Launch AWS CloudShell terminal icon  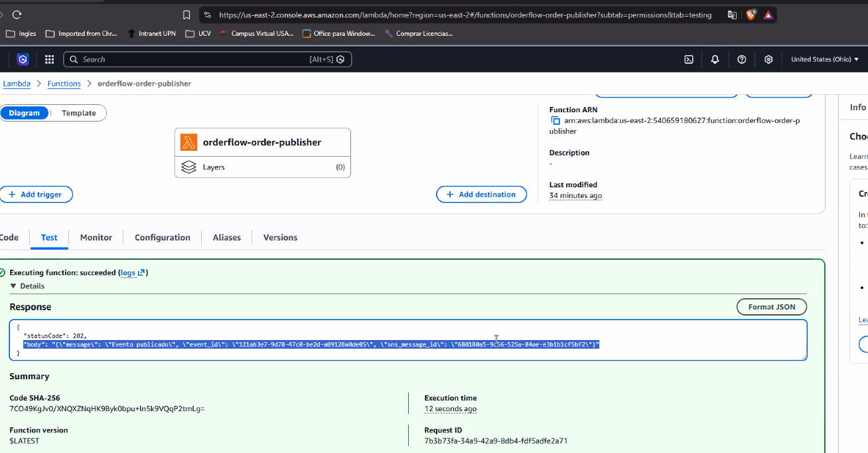point(689,59)
